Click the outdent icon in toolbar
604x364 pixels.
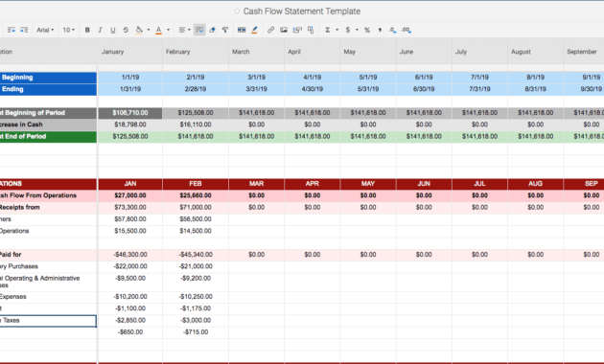pyautogui.click(x=12, y=30)
